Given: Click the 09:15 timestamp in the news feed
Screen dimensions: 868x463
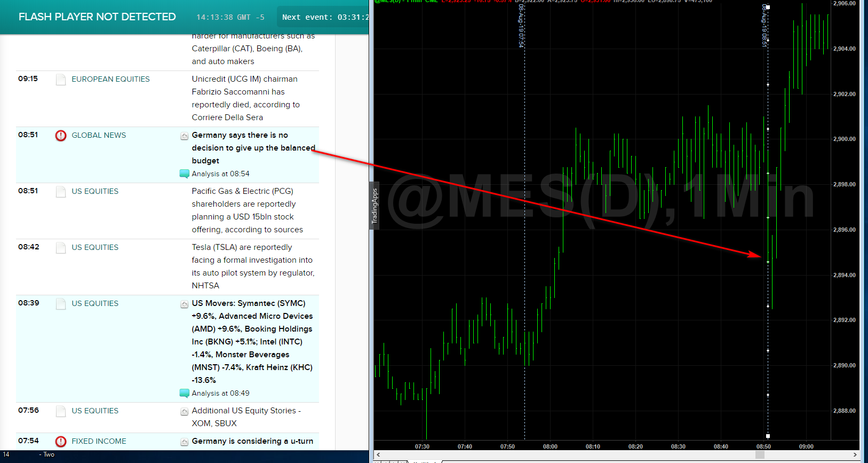Looking at the screenshot, I should click(x=28, y=79).
